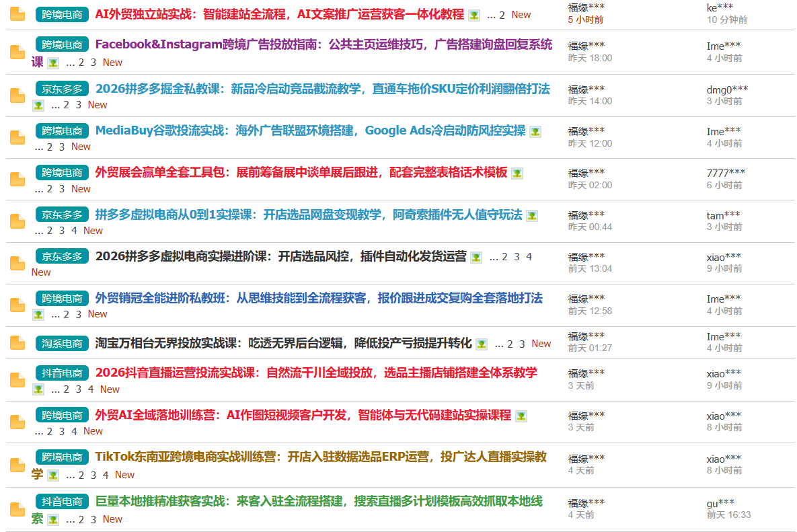This screenshot has height=532, width=797.
Task: Open last poster ke*** profile
Action: (x=720, y=7)
